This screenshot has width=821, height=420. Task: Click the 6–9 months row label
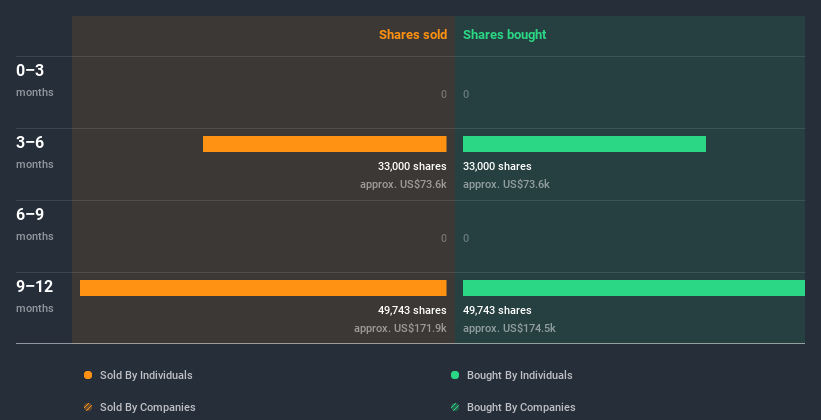(x=35, y=224)
